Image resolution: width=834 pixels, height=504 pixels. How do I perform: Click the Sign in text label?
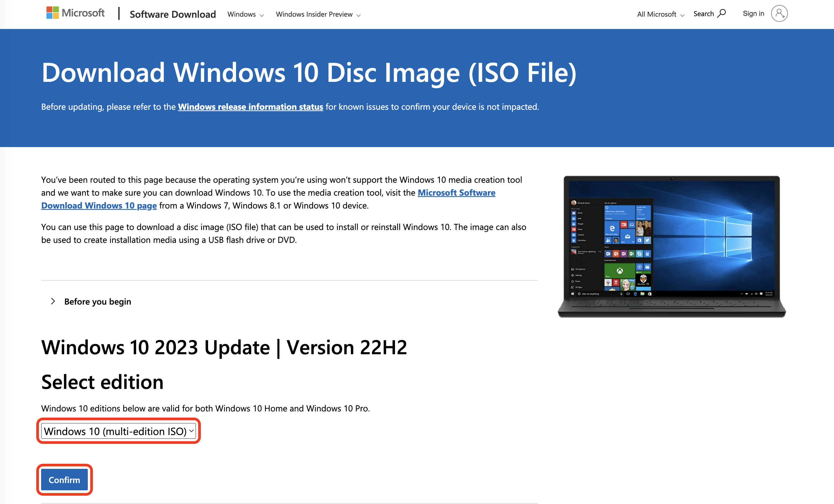(753, 13)
